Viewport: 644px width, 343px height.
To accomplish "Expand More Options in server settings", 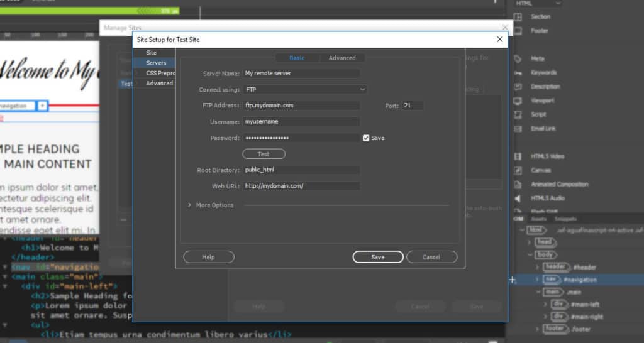I will click(189, 205).
